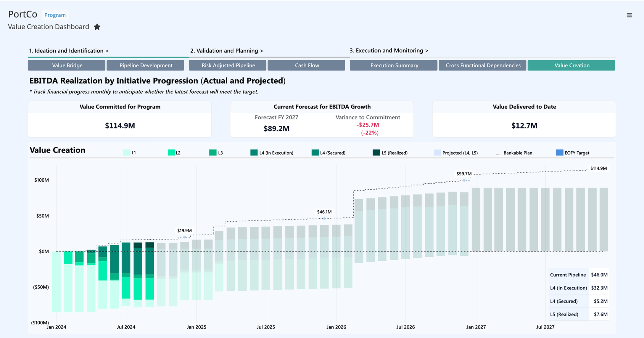Image resolution: width=644 pixels, height=338 pixels.
Task: Expand Validation and Planning stage
Action: (x=226, y=51)
